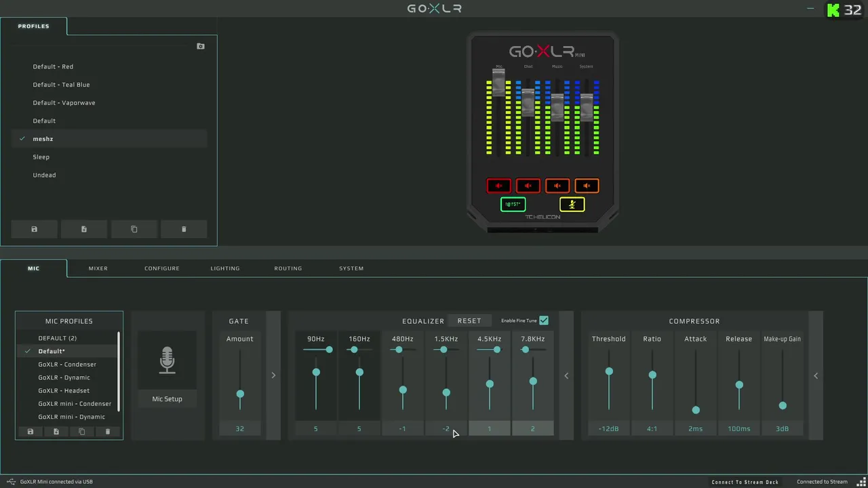Save the current profile in the Profiles panel
This screenshot has width=868, height=488.
(x=34, y=229)
